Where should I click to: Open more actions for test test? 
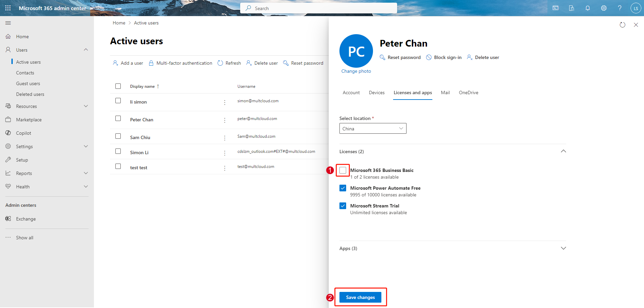pos(225,168)
